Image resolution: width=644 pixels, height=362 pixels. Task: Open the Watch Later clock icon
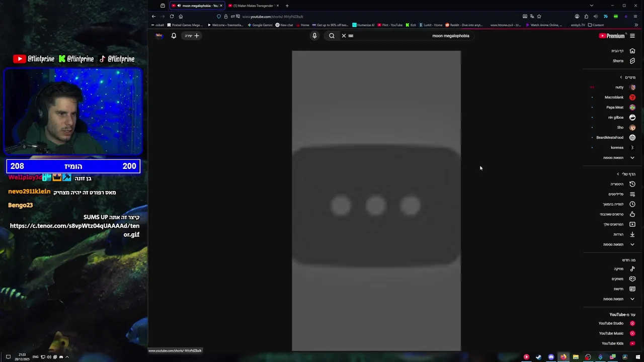click(632, 204)
